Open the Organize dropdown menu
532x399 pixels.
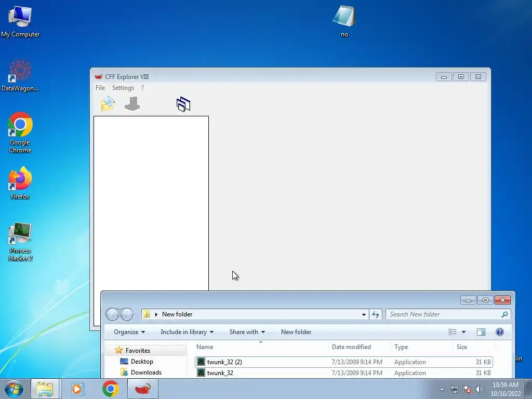point(129,332)
